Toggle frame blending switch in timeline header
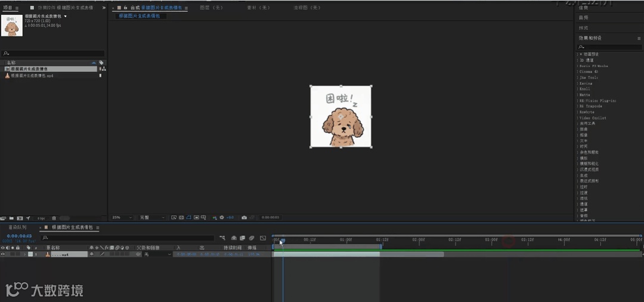Image resolution: width=644 pixels, height=302 pixels. pos(242,238)
